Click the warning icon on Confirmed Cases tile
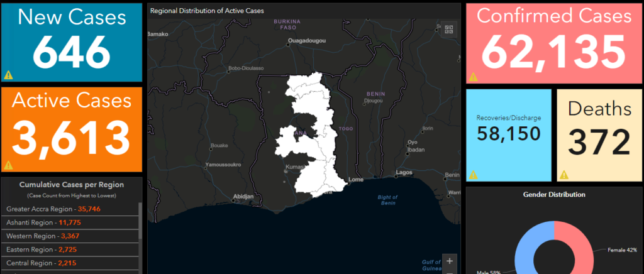The height and width of the screenshot is (274, 644). 473,77
